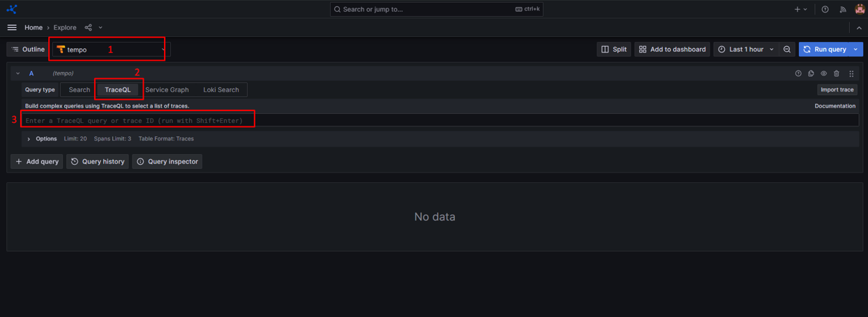Switch to the Loki Search tab

pyautogui.click(x=220, y=90)
